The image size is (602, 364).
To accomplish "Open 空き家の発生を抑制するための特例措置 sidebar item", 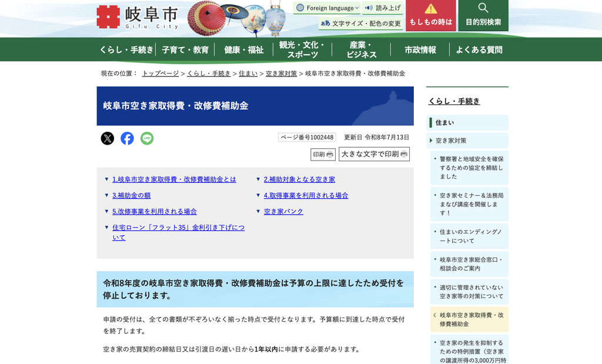I will click(470, 349).
